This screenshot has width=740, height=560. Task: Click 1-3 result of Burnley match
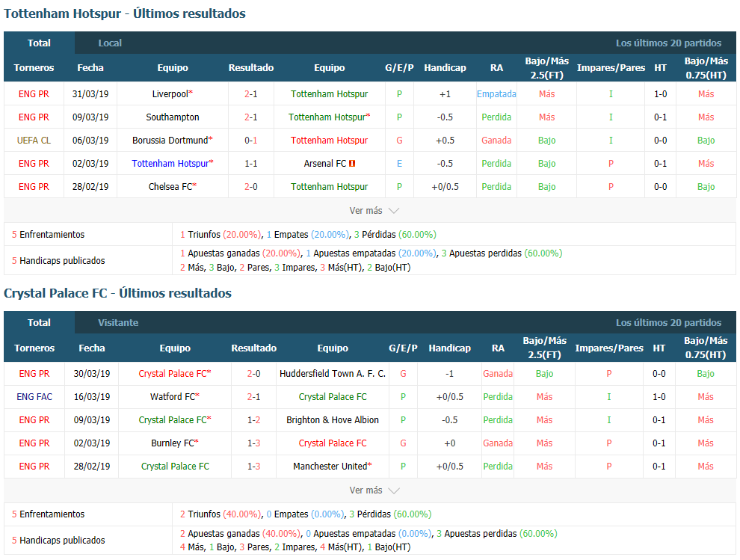pyautogui.click(x=254, y=443)
